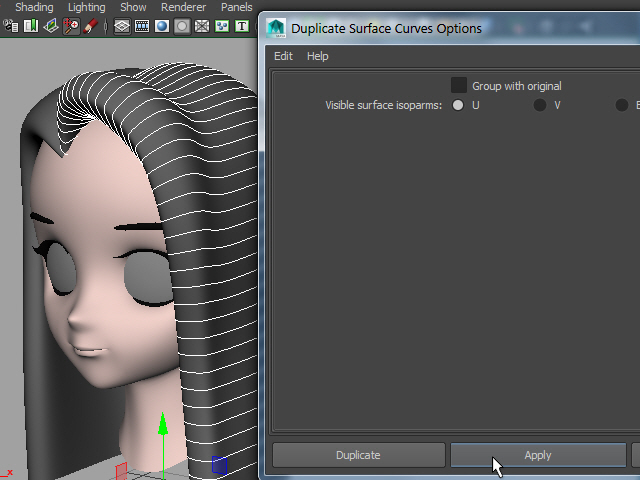Open the Help menu in options dialog
Image resolution: width=640 pixels, height=480 pixels.
[317, 56]
